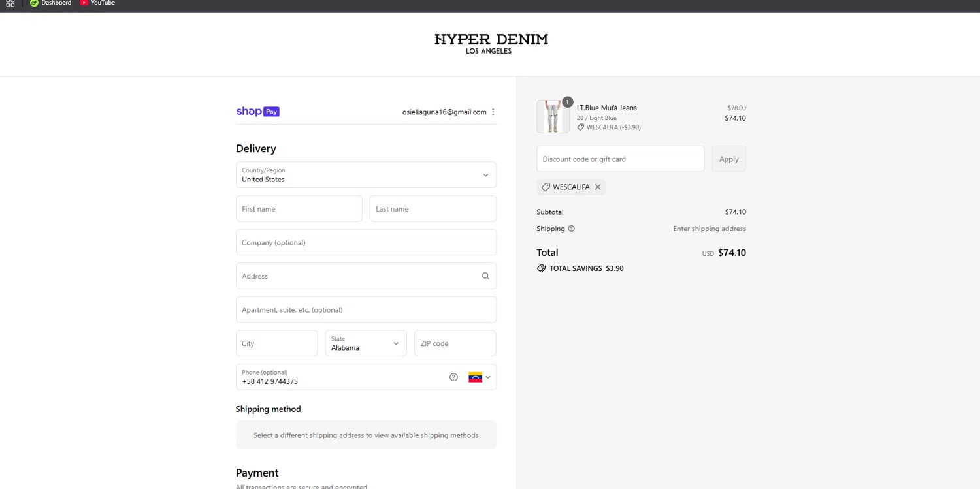Viewport: 980px width, 489px height.
Task: Focus the Discount code or gift card field
Action: [620, 159]
